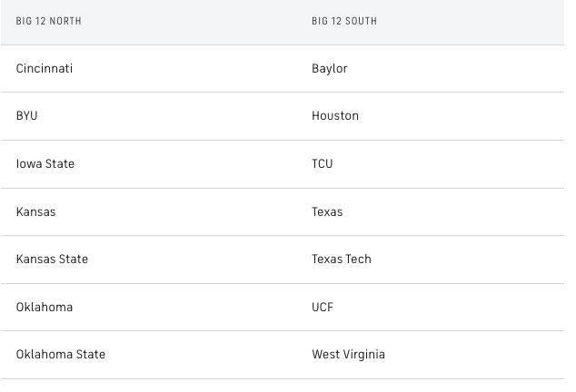Click the word Tech in Texas Tech
This screenshot has height=392, width=576.
(x=359, y=260)
